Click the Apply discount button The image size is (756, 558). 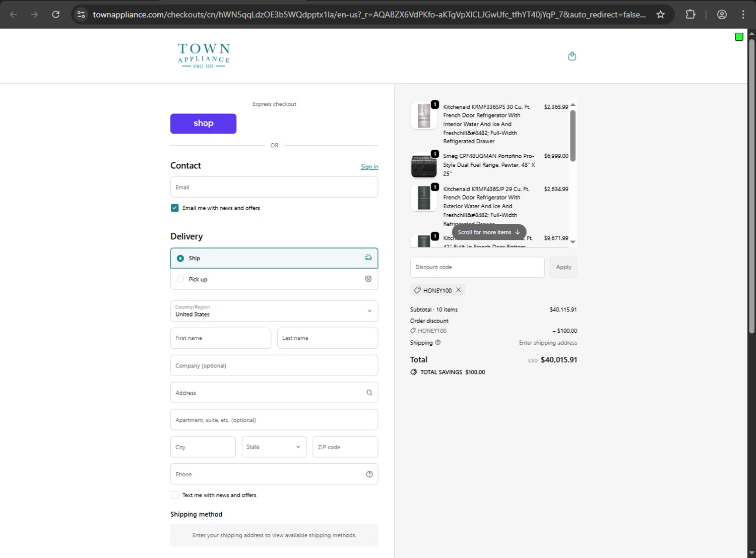point(563,267)
